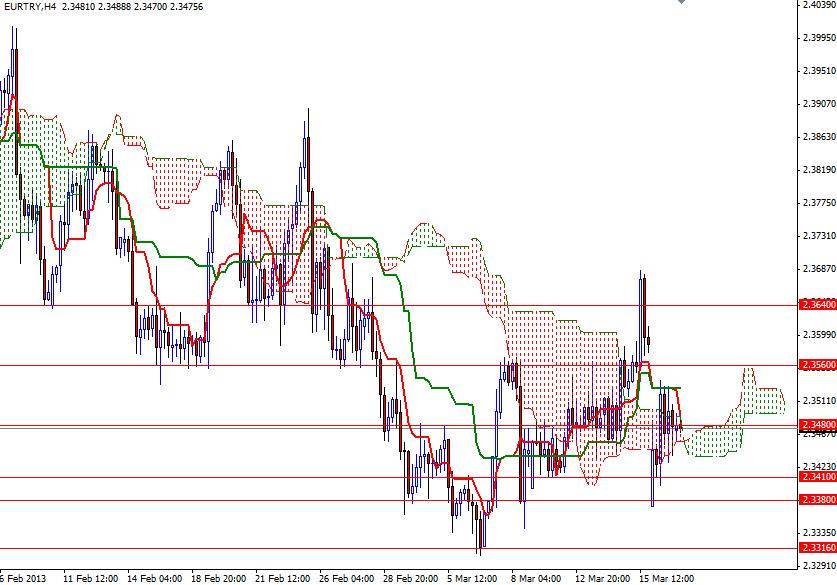Image resolution: width=837 pixels, height=585 pixels.
Task: Click the 2.33160 price tag near chart bottom
Action: coord(815,547)
